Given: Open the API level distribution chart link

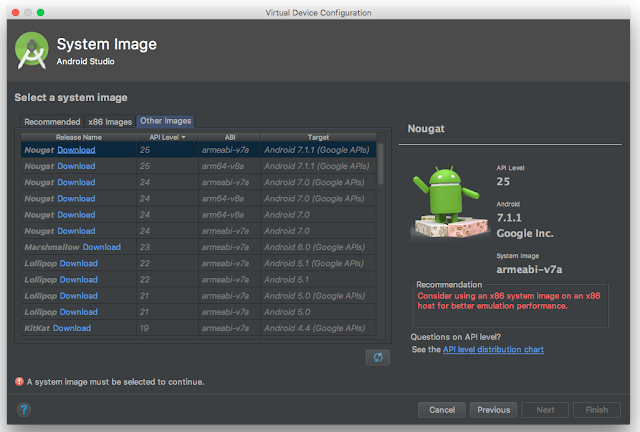Looking at the screenshot, I should coord(493,350).
